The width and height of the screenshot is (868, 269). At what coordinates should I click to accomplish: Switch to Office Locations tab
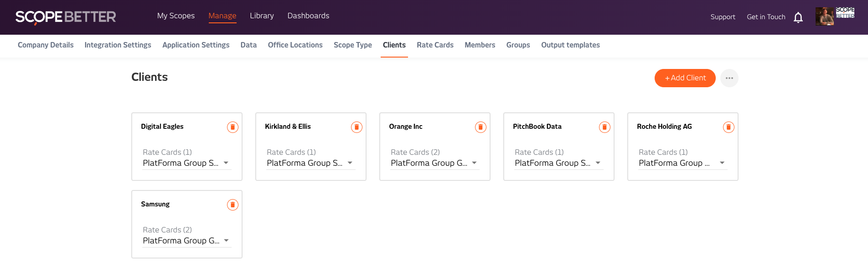click(295, 45)
